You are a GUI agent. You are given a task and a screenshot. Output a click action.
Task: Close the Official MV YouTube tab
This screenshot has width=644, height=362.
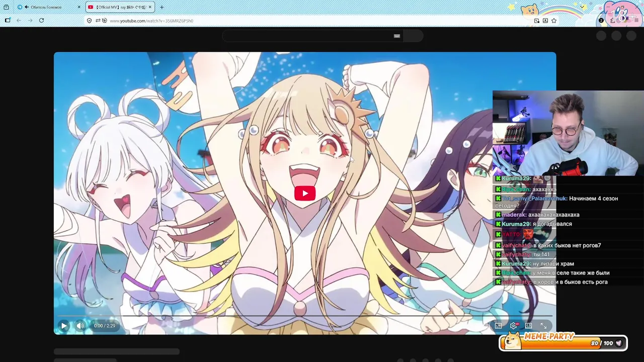[x=150, y=7]
